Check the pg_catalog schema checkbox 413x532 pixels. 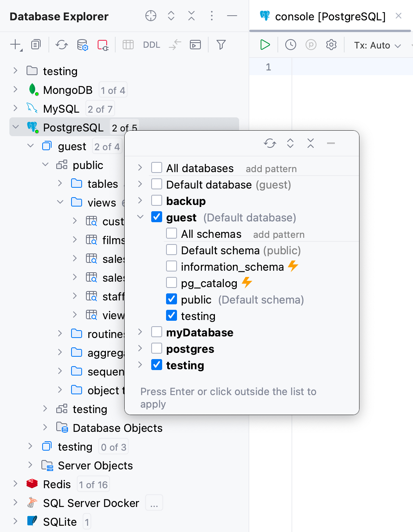(x=172, y=282)
